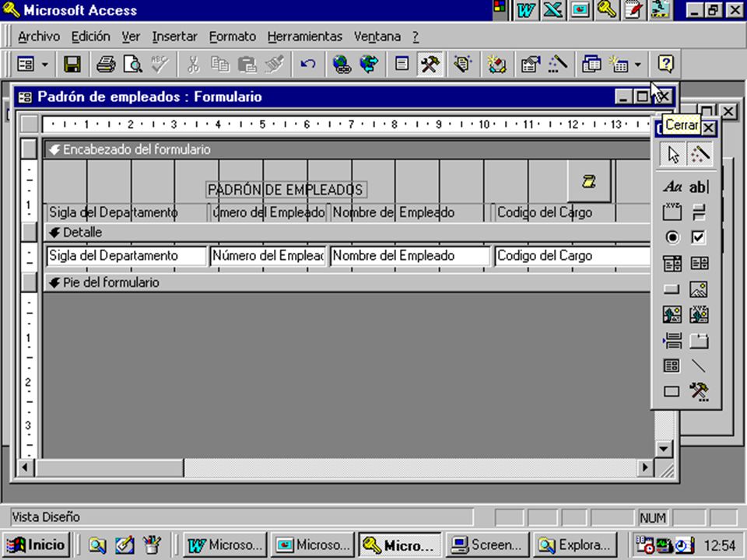Save the form with the floppy disk icon
This screenshot has width=747, height=560.
tap(72, 64)
